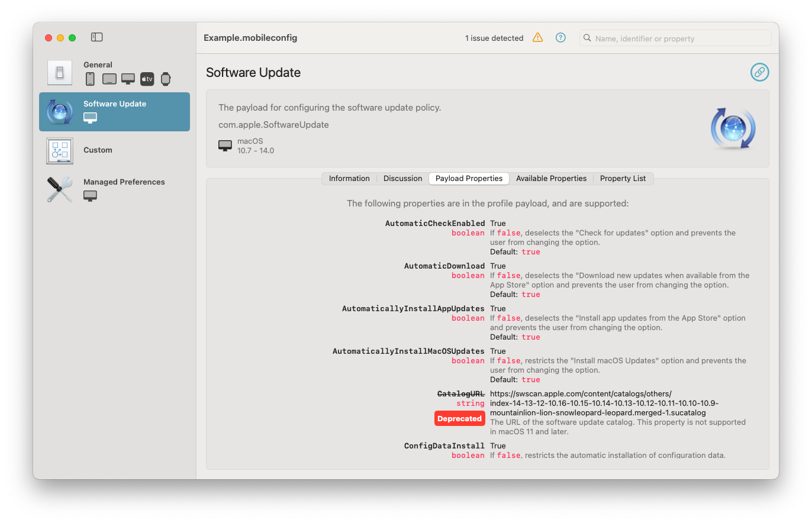This screenshot has height=523, width=812.
Task: Toggle the sidebar visibility button
Action: (97, 37)
